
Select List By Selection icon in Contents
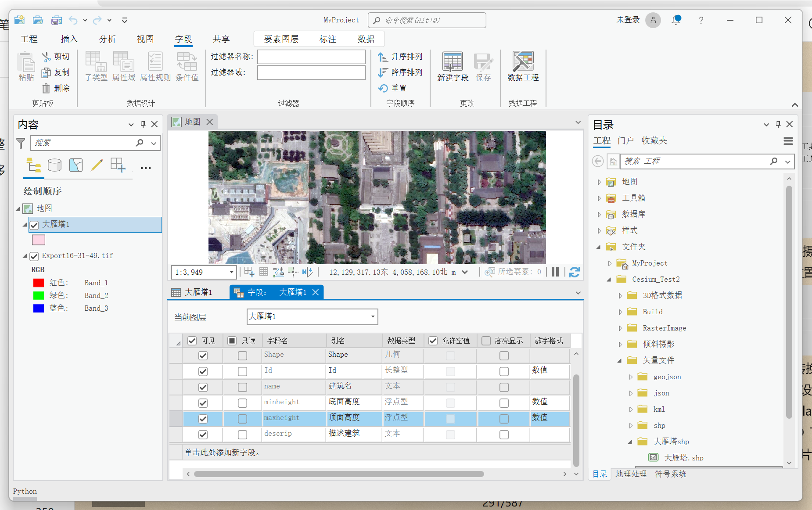[x=75, y=165]
